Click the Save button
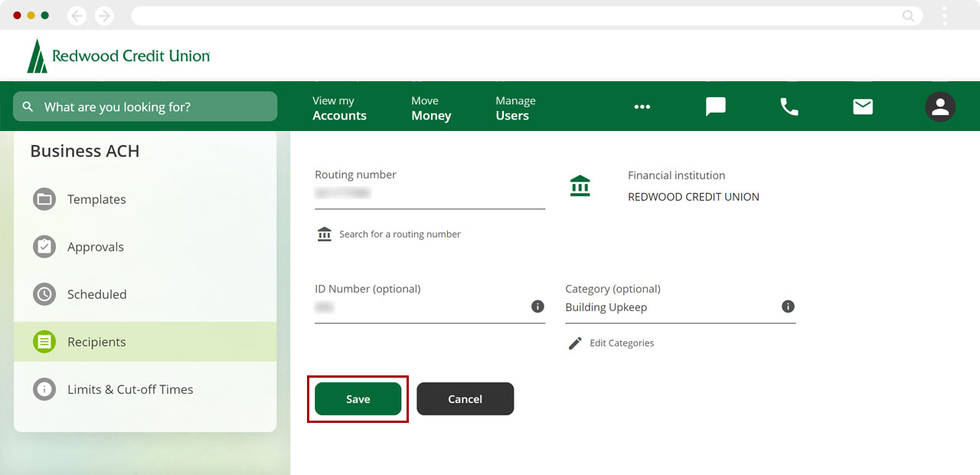980x475 pixels. [x=358, y=399]
